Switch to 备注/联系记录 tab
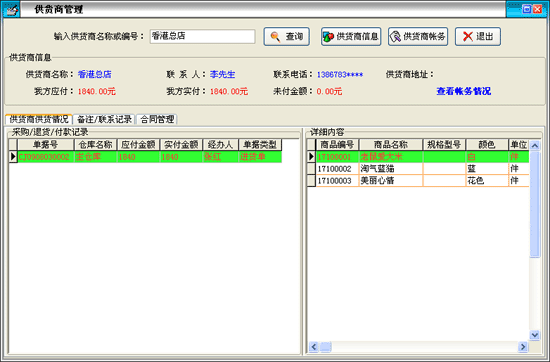Image resolution: width=550 pixels, height=362 pixels. [104, 119]
